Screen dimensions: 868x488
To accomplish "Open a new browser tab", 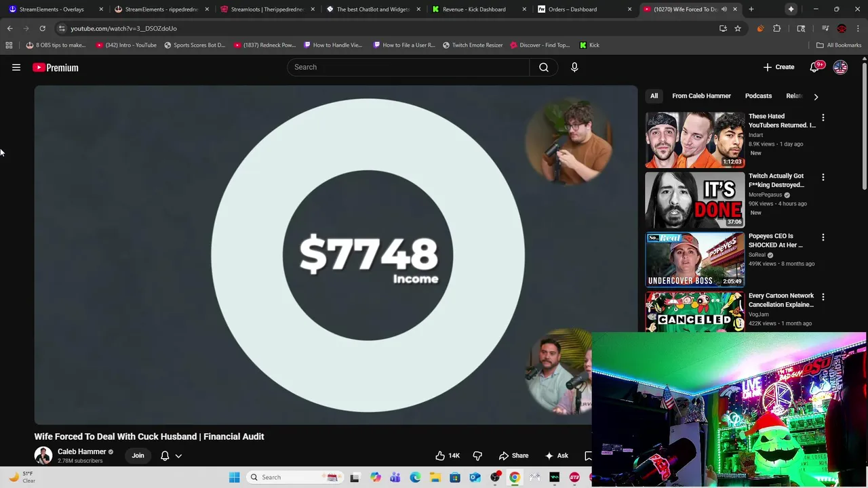I will 751,9.
